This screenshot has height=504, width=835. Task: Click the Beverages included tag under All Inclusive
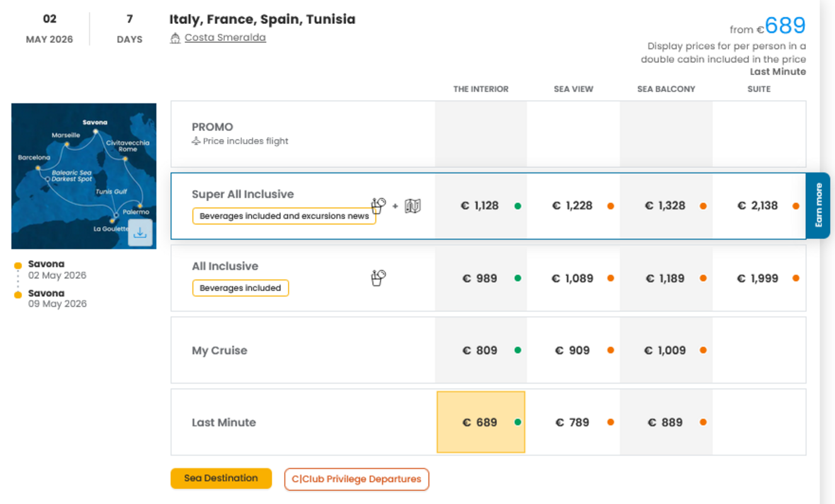pyautogui.click(x=240, y=288)
